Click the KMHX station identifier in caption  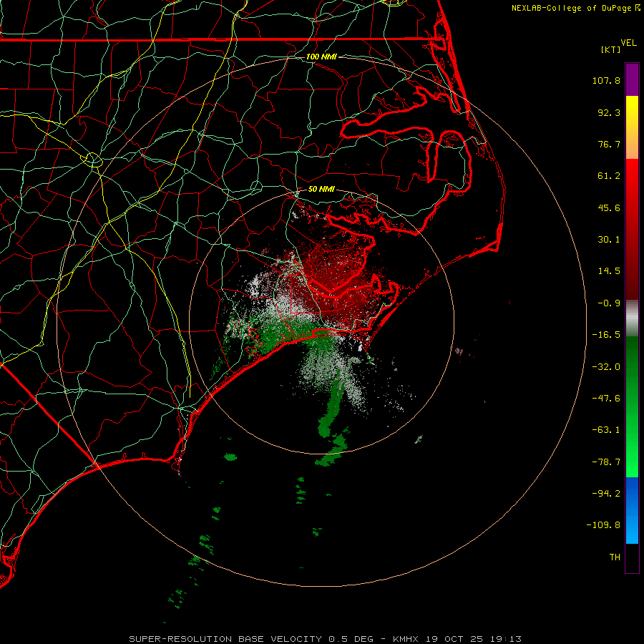[405, 639]
